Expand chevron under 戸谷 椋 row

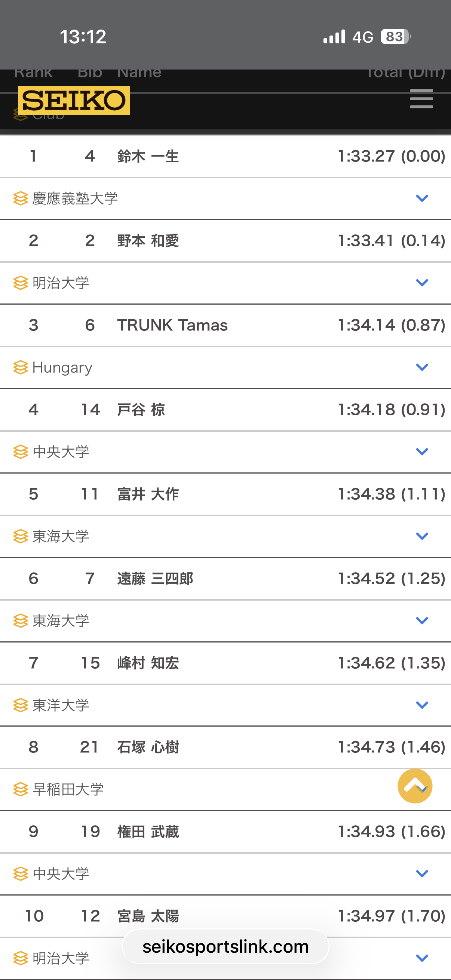click(422, 452)
